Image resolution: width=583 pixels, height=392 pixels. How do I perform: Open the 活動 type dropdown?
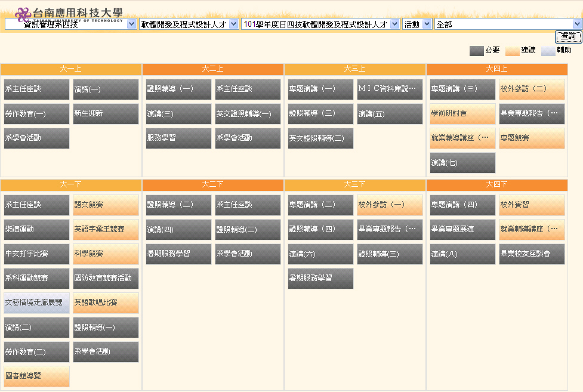417,24
